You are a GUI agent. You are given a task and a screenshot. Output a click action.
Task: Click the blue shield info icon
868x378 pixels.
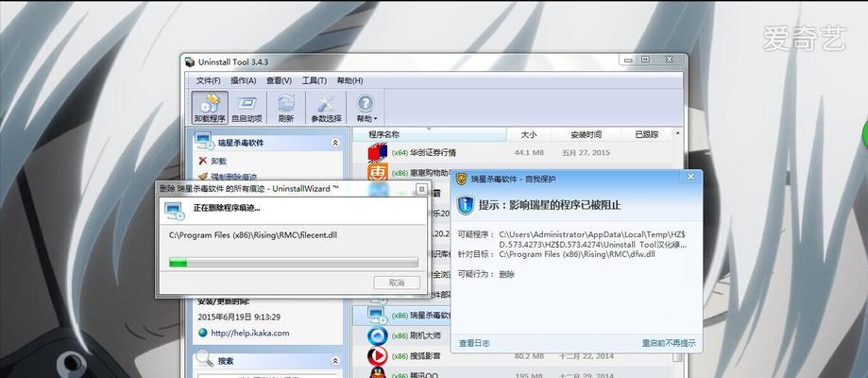[x=466, y=205]
